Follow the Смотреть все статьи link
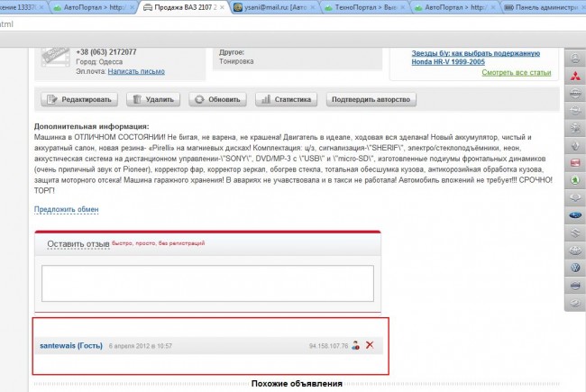Screen dimensions: 586x392 point(516,71)
